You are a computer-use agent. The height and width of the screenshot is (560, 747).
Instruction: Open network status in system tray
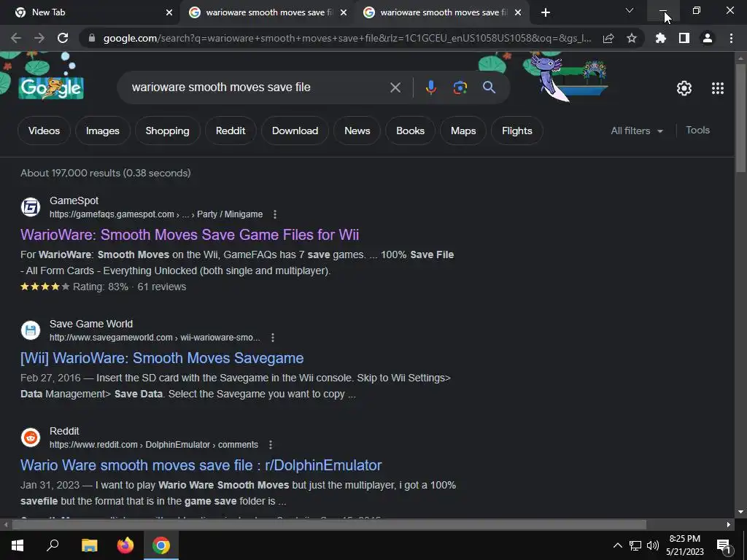(x=635, y=545)
